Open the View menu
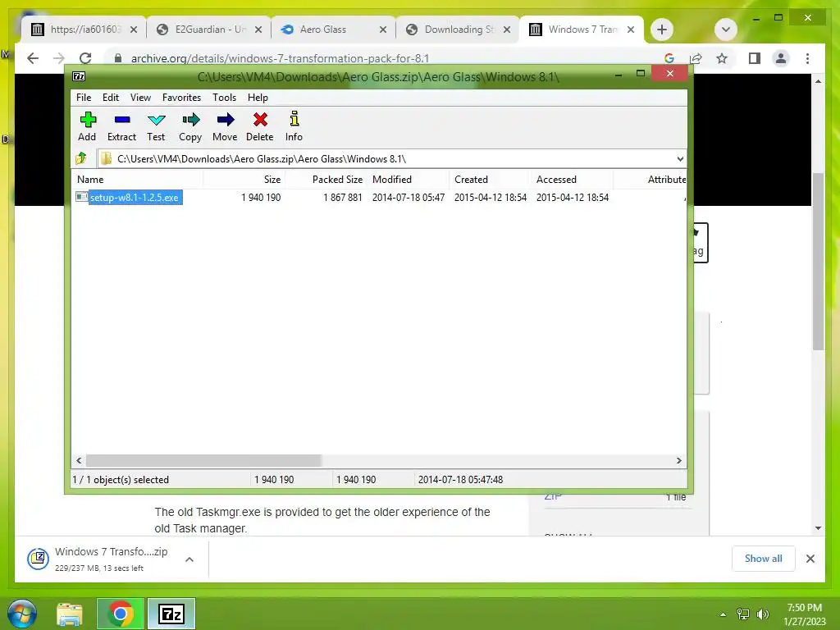 140,98
